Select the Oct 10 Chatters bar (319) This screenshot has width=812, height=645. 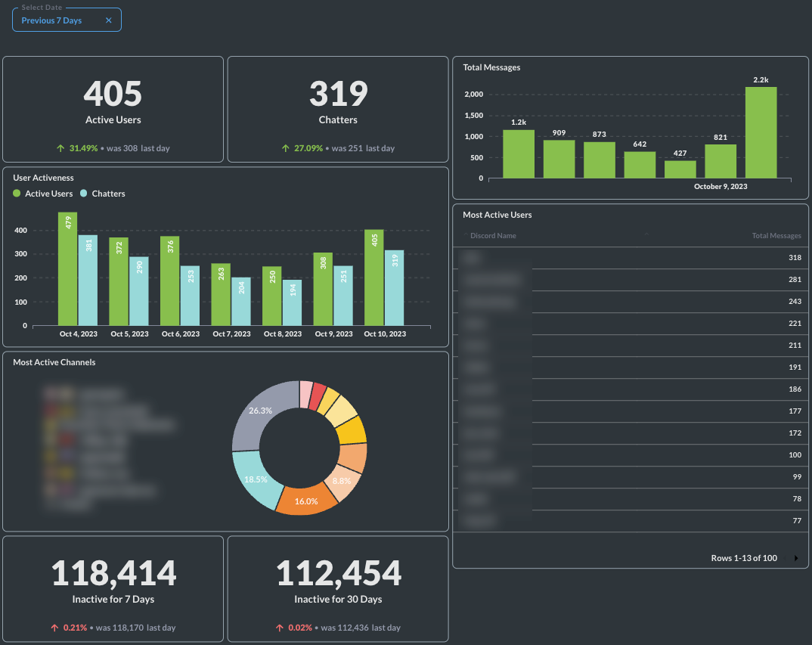(x=395, y=287)
